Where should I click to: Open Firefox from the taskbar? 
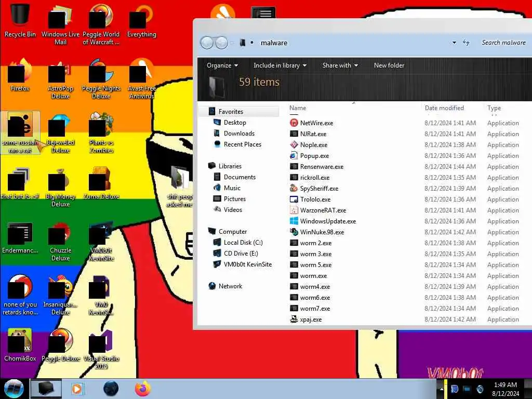[143, 389]
